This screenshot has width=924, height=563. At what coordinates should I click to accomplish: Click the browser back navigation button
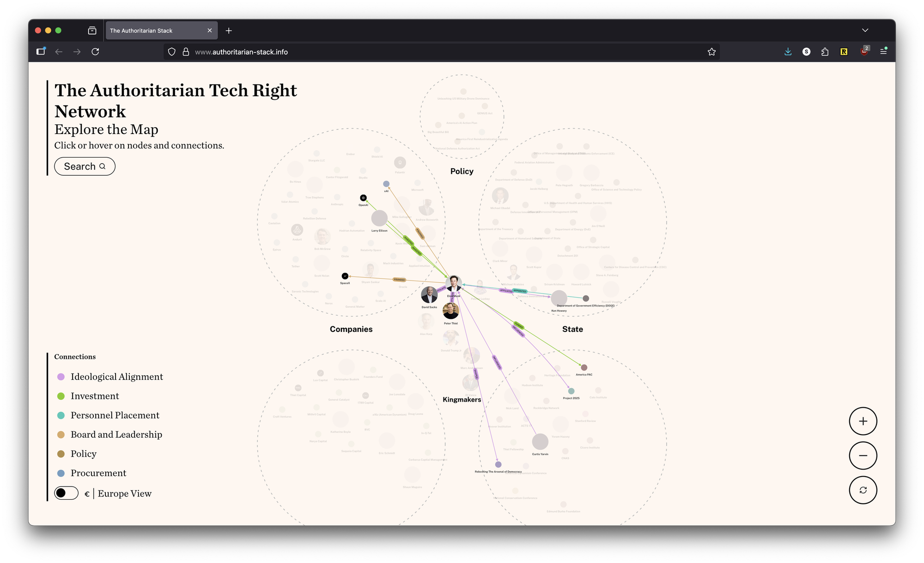click(x=59, y=52)
